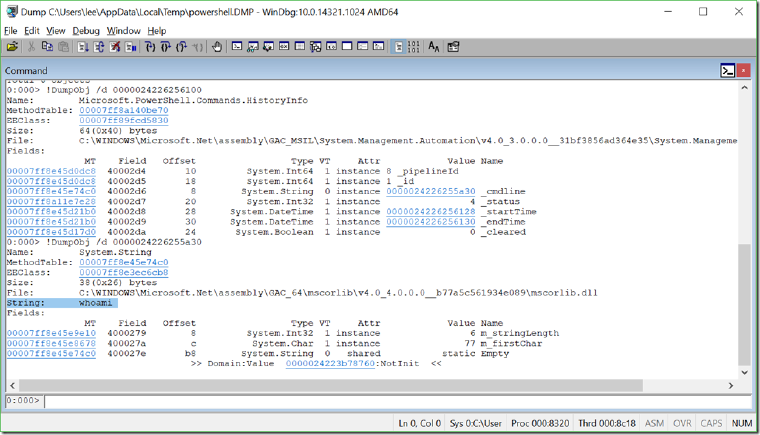Click the vertical scrollbar down arrow
The width and height of the screenshot is (760, 435).
(x=744, y=372)
